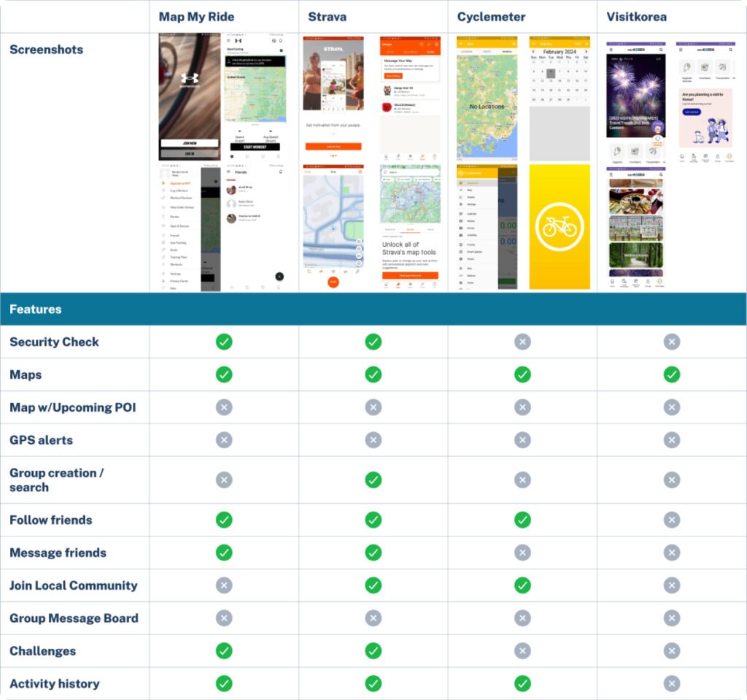This screenshot has width=747, height=700.
Task: Click Map w/Upcoming POI X for Map My Ride
Action: 224,407
